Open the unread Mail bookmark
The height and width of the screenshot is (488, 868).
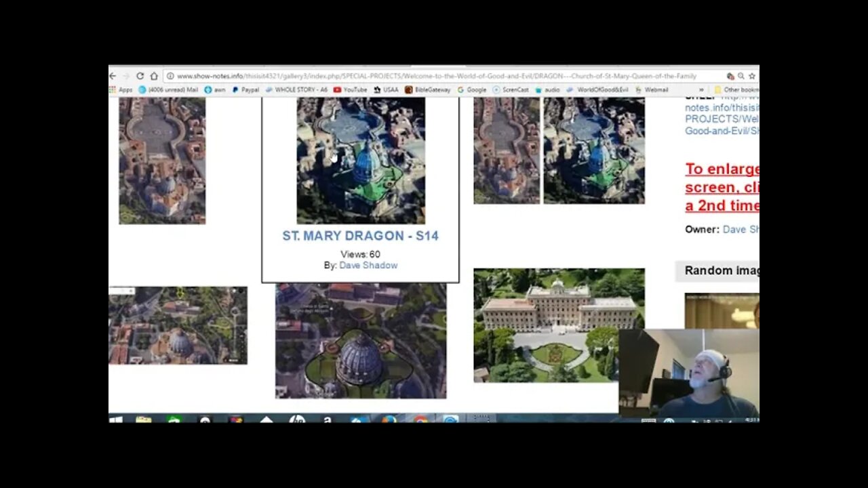pyautogui.click(x=168, y=89)
